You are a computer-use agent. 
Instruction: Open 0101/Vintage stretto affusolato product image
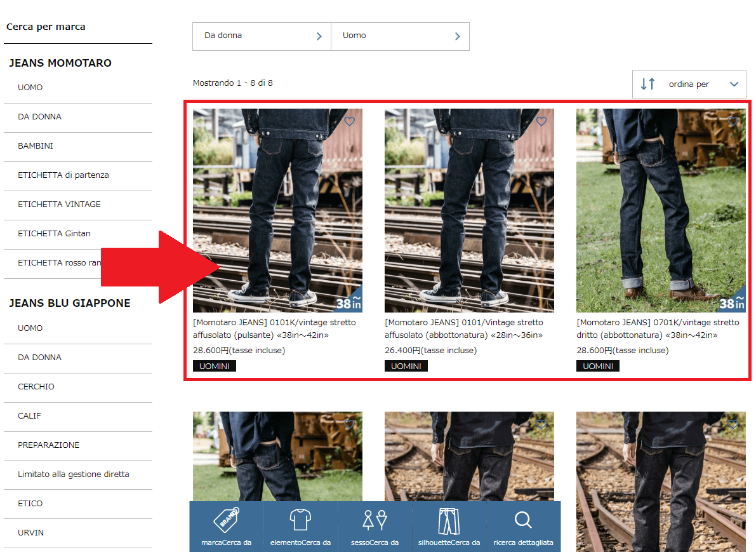(469, 210)
